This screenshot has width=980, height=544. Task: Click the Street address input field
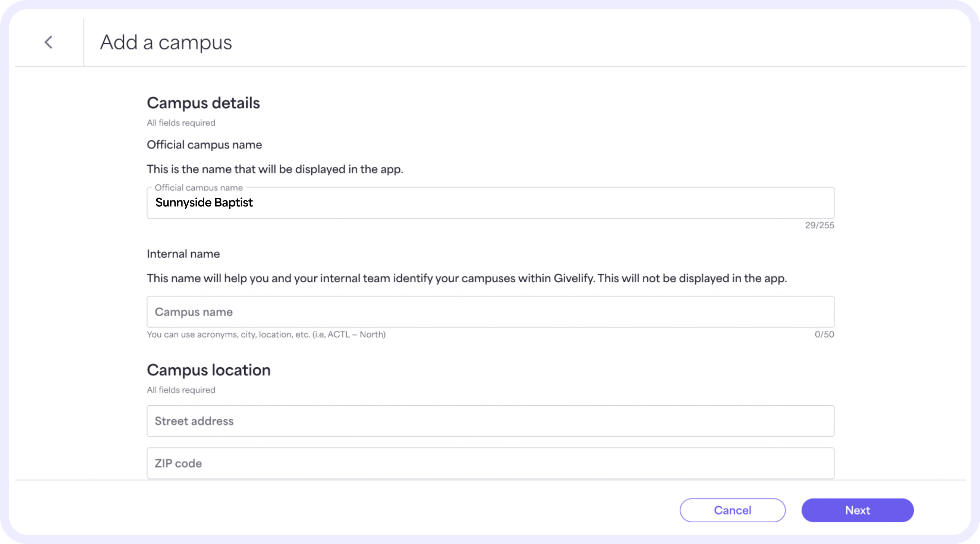pyautogui.click(x=490, y=421)
